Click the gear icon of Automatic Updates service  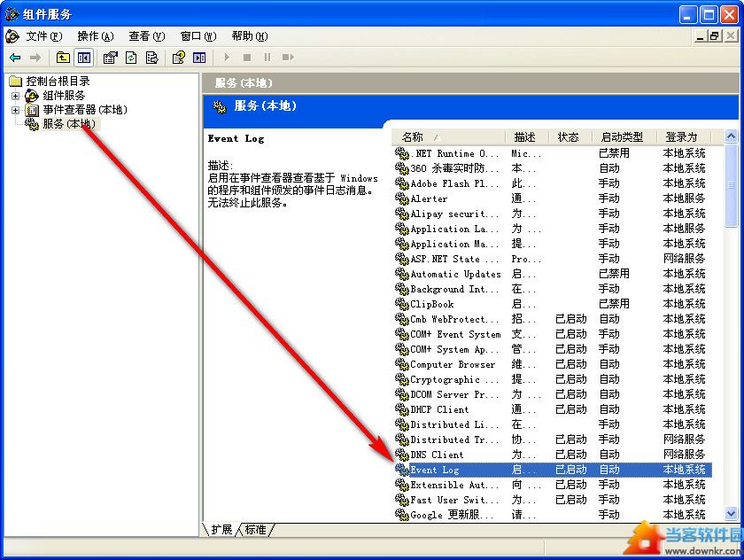(402, 274)
